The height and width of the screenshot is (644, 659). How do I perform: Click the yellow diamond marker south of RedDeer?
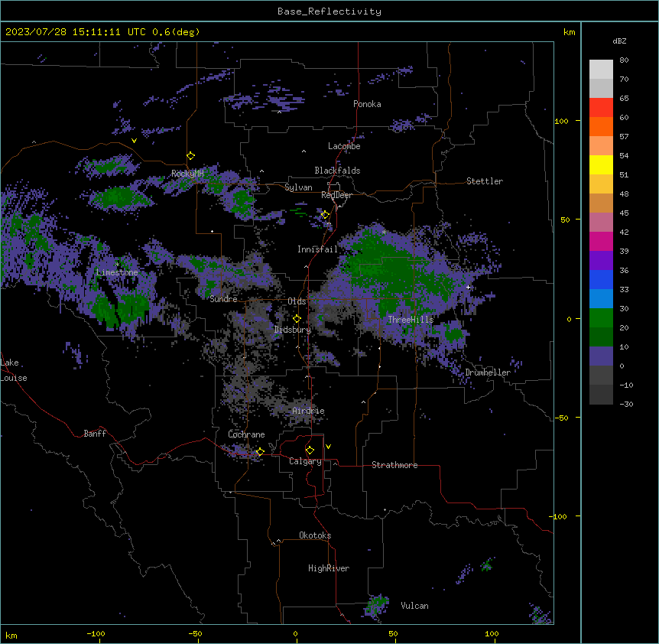point(325,215)
